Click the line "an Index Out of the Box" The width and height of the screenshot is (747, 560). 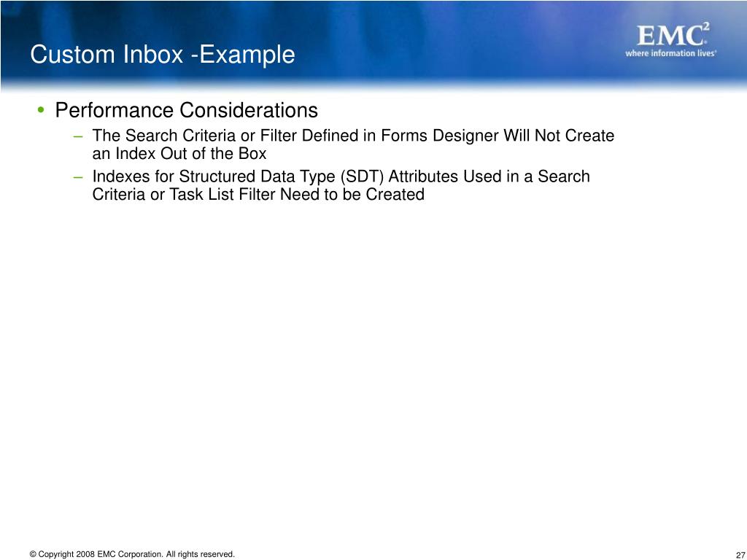[x=179, y=154]
